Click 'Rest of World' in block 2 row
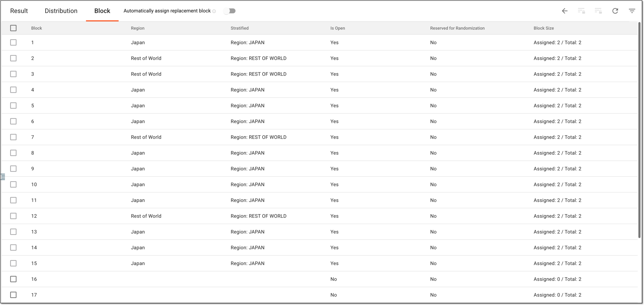The width and height of the screenshot is (644, 305). (x=146, y=58)
